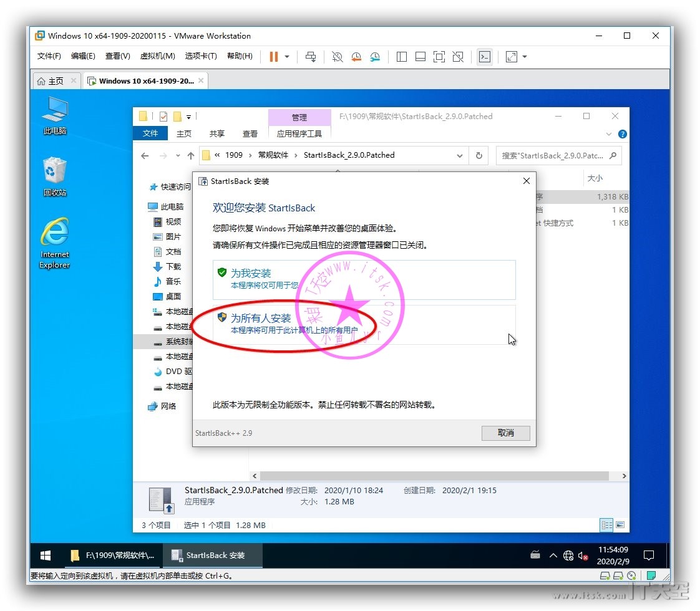
Task: Open the Windows Start button
Action: coord(45,556)
